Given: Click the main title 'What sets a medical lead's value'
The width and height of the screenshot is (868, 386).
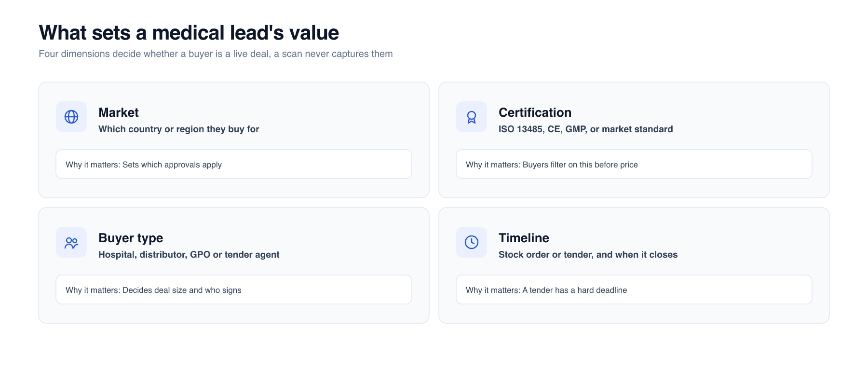Looking at the screenshot, I should tap(189, 33).
